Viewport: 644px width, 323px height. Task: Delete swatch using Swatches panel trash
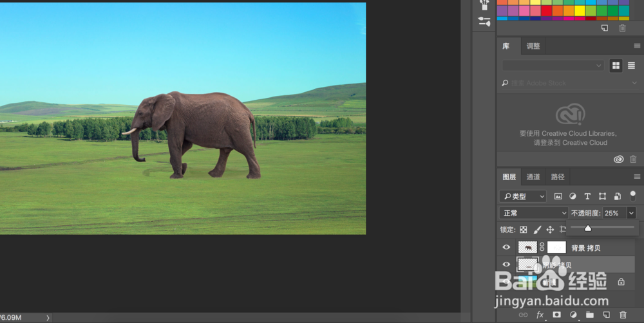pyautogui.click(x=623, y=28)
